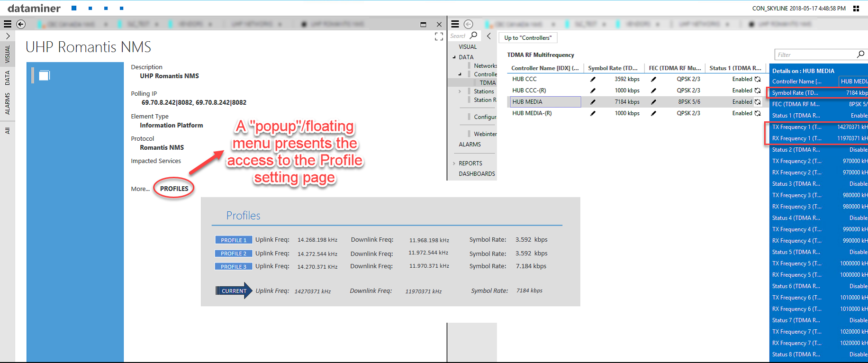Screen dimensions: 868x363
Task: Edit FEC pencil for HUB MEDIA-(R)
Action: pos(654,113)
